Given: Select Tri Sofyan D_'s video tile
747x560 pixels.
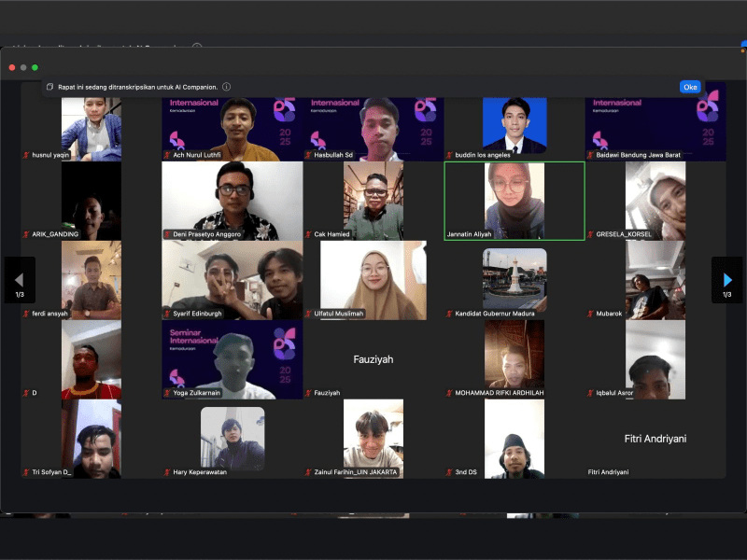Looking at the screenshot, I should click(x=91, y=439).
